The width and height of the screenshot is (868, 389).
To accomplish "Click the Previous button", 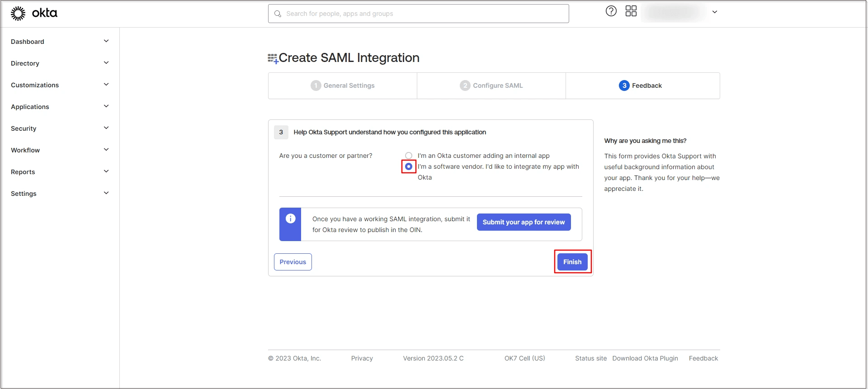I will (x=293, y=262).
